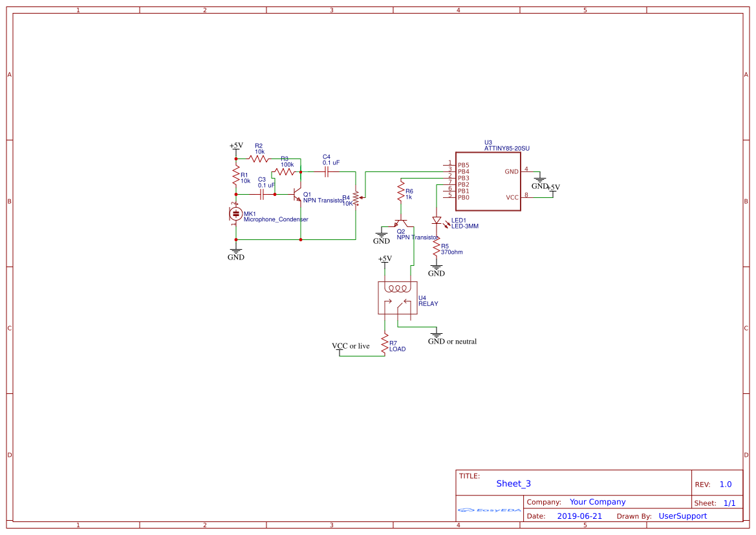Select the GND symbol below the microphone
This screenshot has height=535, width=756.
click(x=235, y=250)
